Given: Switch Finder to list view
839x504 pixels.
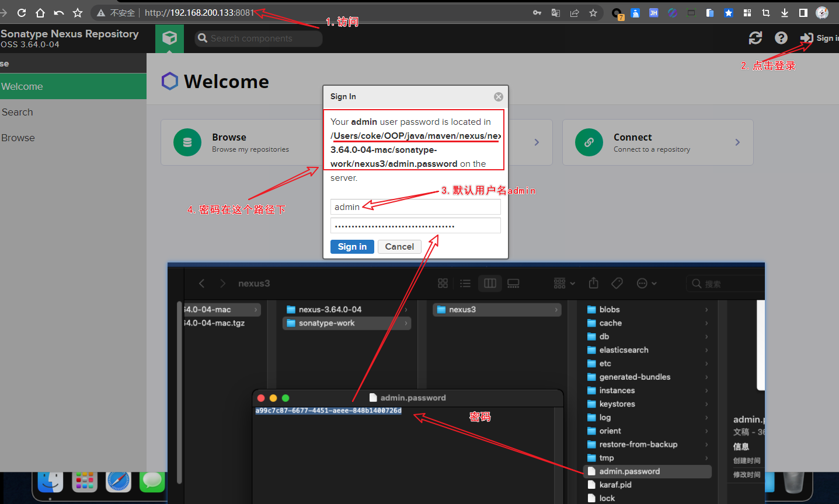Looking at the screenshot, I should tap(465, 283).
